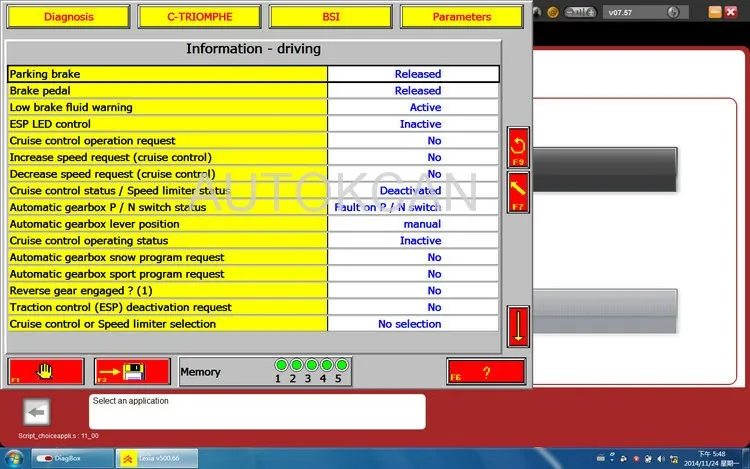Select the Parking brake row

click(254, 74)
